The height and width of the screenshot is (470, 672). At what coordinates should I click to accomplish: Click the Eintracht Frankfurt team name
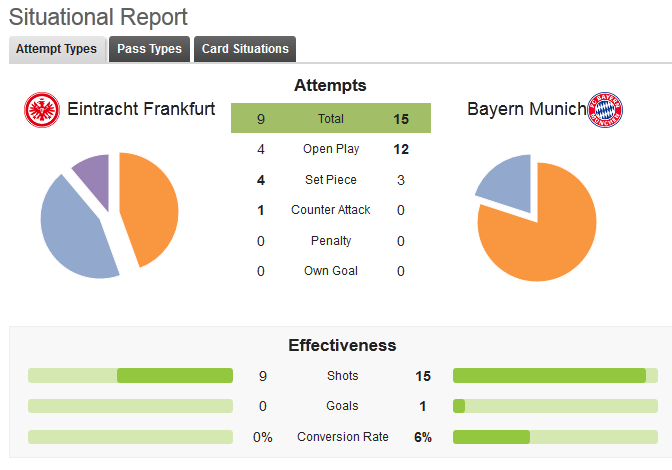tap(141, 109)
